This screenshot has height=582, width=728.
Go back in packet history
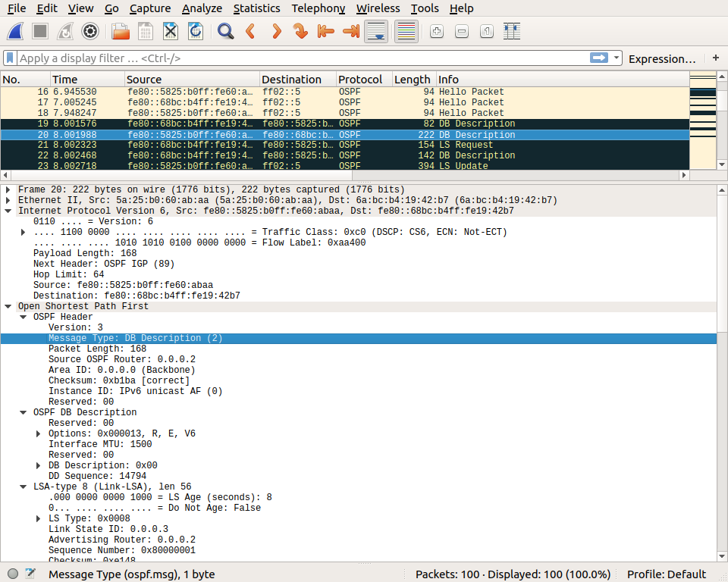coord(251,32)
